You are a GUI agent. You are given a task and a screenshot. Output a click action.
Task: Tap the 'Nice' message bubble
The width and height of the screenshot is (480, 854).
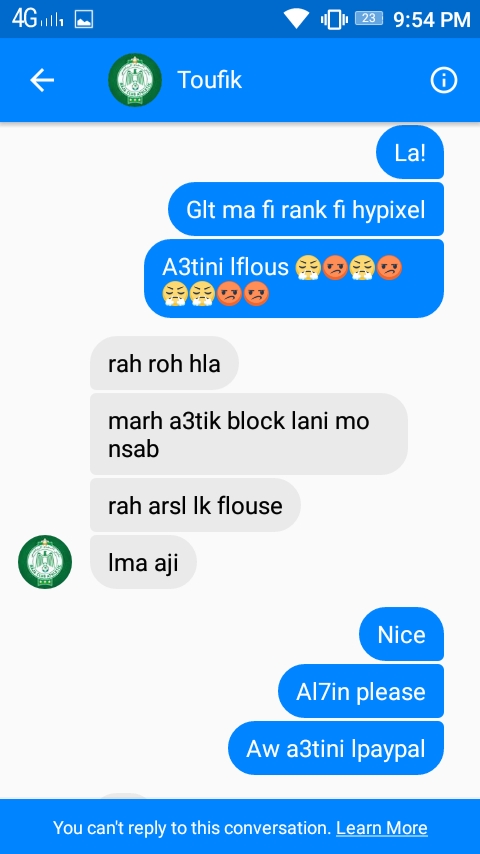click(402, 635)
